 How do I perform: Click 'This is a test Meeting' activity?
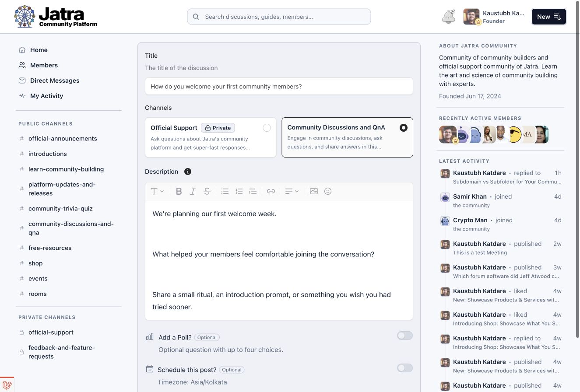480,252
